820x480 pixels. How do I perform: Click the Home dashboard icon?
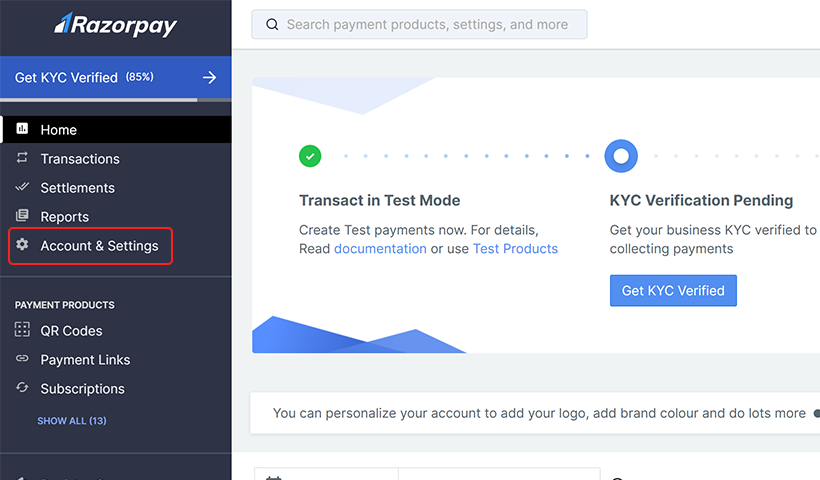point(22,129)
